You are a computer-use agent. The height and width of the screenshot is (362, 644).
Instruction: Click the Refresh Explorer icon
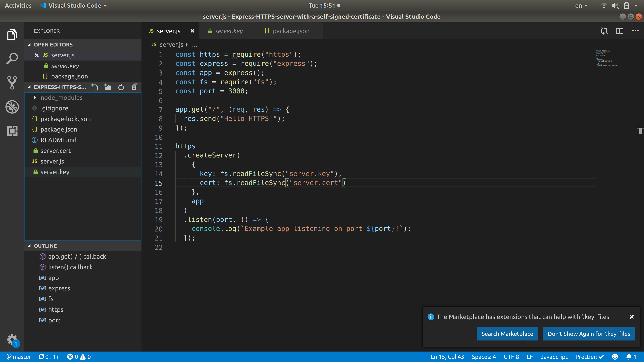click(x=121, y=87)
